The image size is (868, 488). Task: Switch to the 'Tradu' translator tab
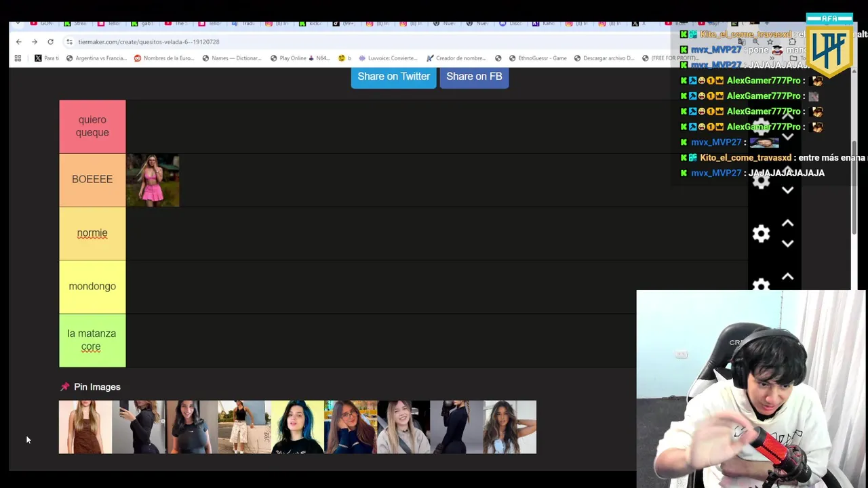point(243,24)
